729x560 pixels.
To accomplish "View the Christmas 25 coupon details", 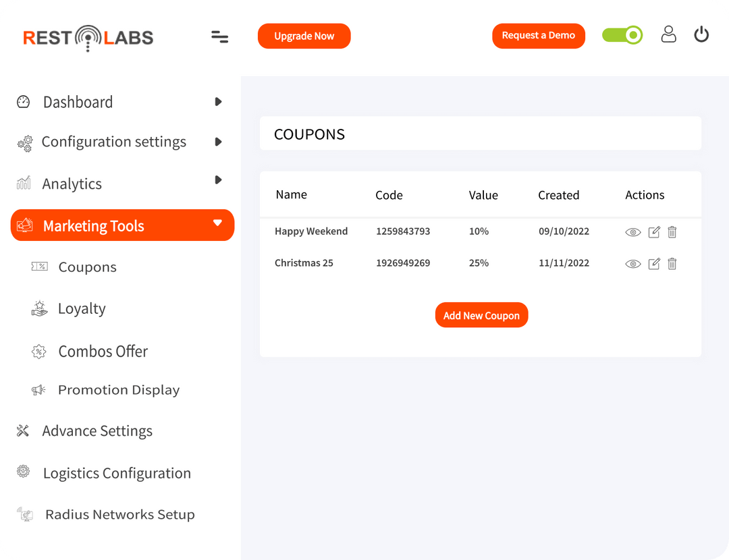I will [x=632, y=263].
